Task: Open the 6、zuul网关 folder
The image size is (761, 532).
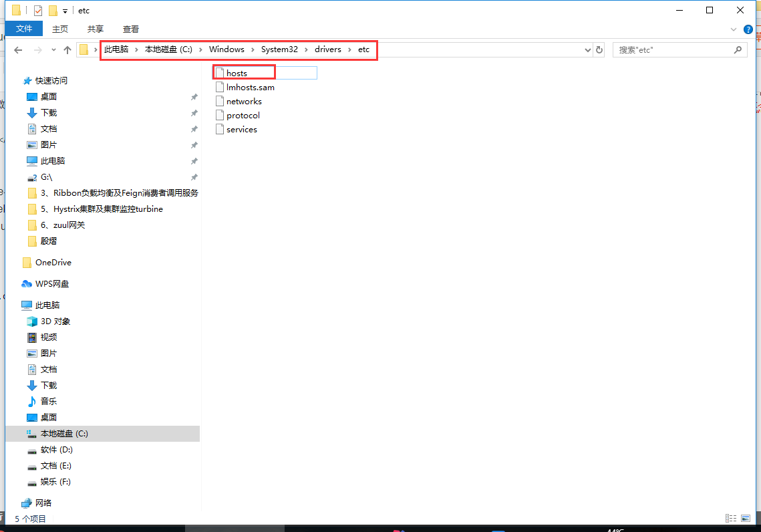Action: 63,225
